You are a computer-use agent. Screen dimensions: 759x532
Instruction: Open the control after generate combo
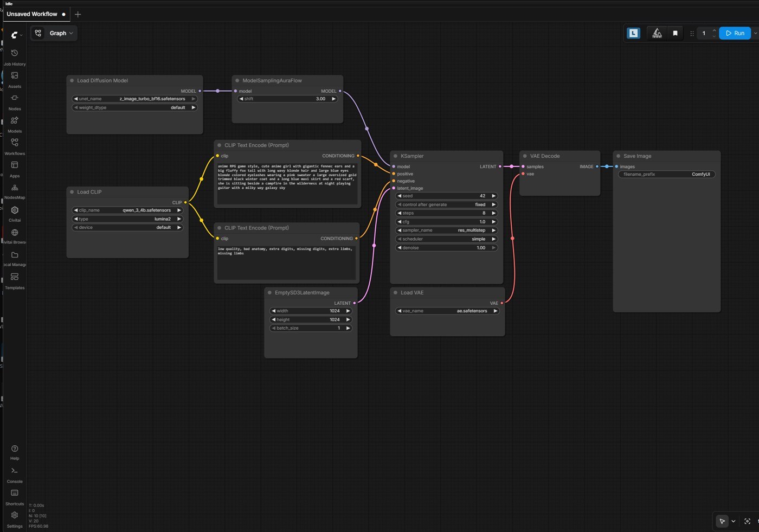[x=447, y=204]
